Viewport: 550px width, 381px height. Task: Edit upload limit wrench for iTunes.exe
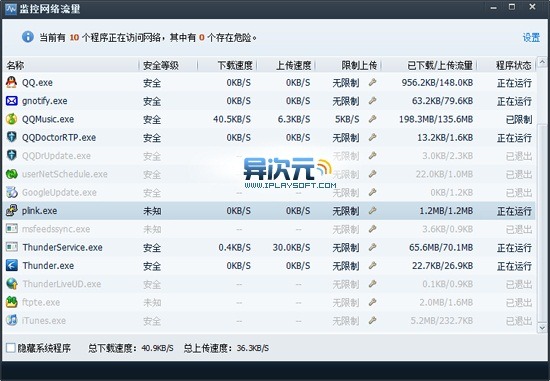tap(373, 320)
